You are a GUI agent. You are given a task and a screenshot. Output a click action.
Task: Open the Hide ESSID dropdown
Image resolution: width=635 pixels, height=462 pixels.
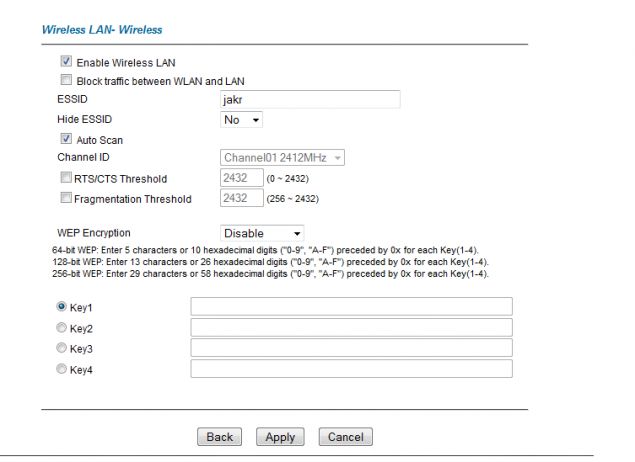[241, 120]
